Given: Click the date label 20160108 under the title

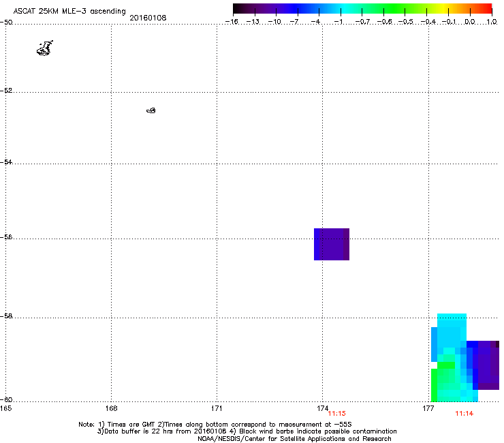Looking at the screenshot, I should tap(148, 18).
